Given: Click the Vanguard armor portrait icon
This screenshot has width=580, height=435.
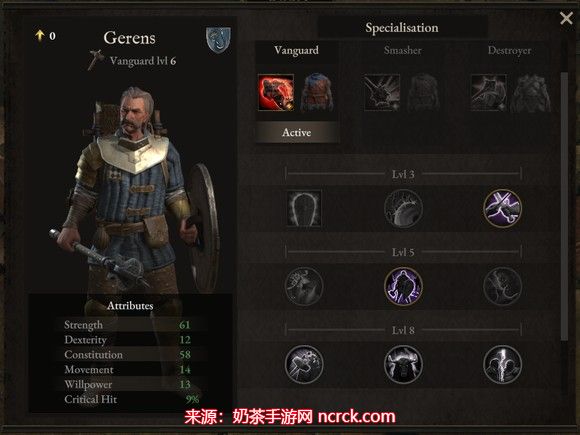Looking at the screenshot, I should coord(317,92).
